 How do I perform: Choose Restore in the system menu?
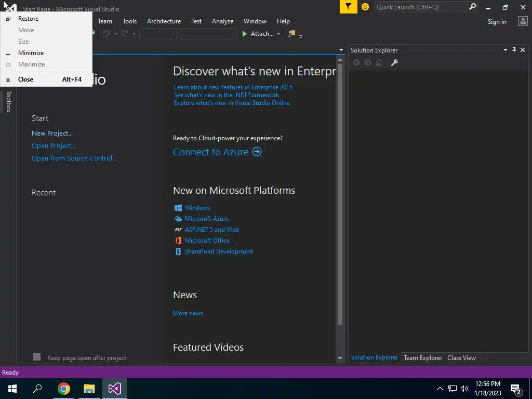(x=46, y=19)
